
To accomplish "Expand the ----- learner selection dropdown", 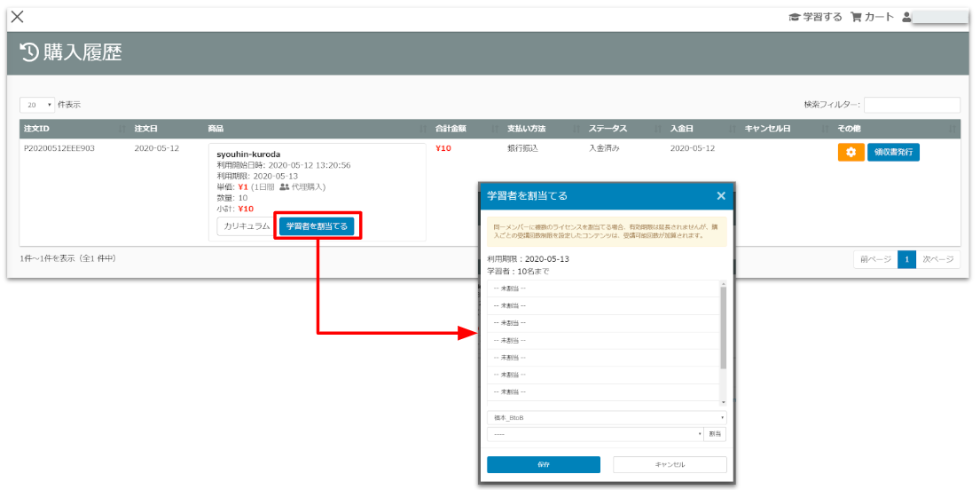I will tap(594, 434).
